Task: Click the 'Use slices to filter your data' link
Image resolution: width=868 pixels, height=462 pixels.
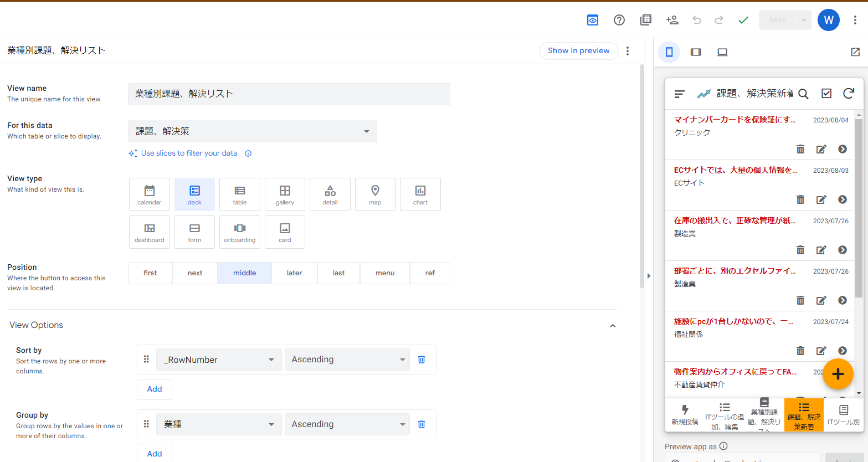Action: pos(189,153)
